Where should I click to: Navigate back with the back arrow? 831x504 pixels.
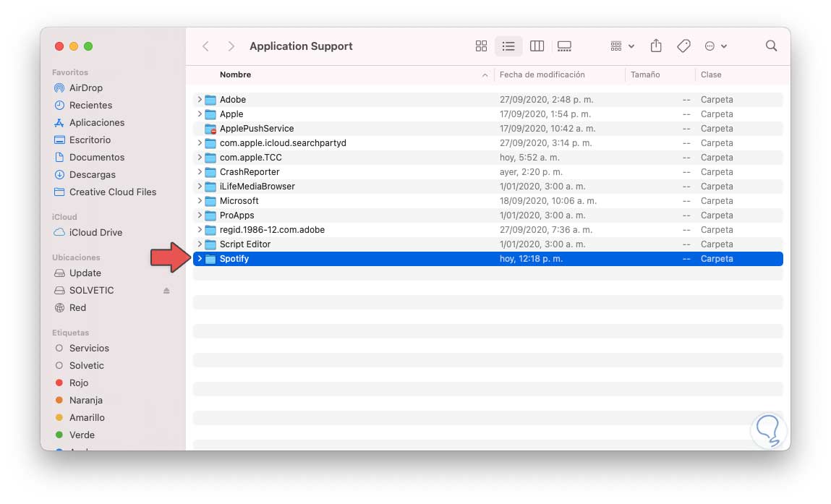pyautogui.click(x=206, y=46)
